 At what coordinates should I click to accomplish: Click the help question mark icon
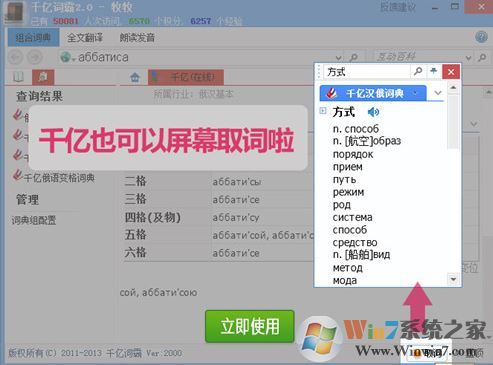click(481, 37)
